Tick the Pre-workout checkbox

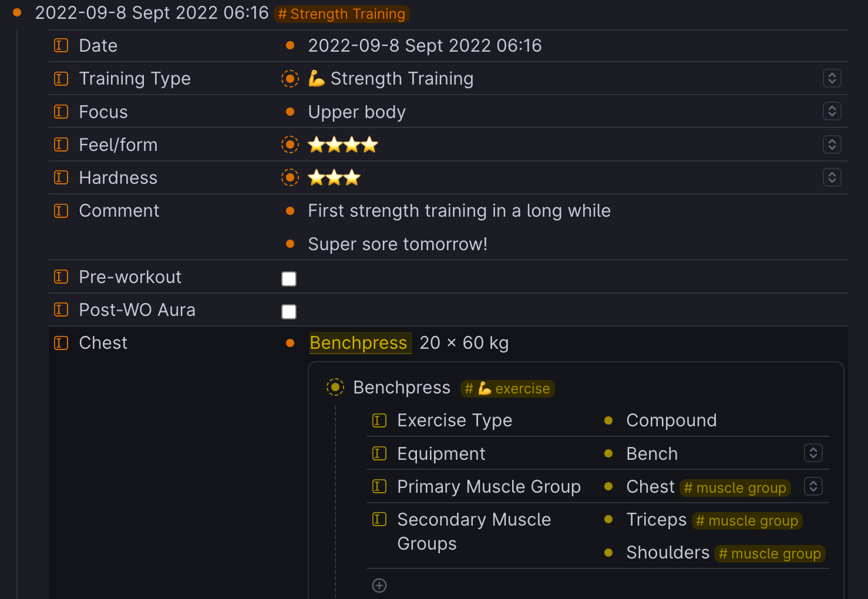[x=289, y=278]
